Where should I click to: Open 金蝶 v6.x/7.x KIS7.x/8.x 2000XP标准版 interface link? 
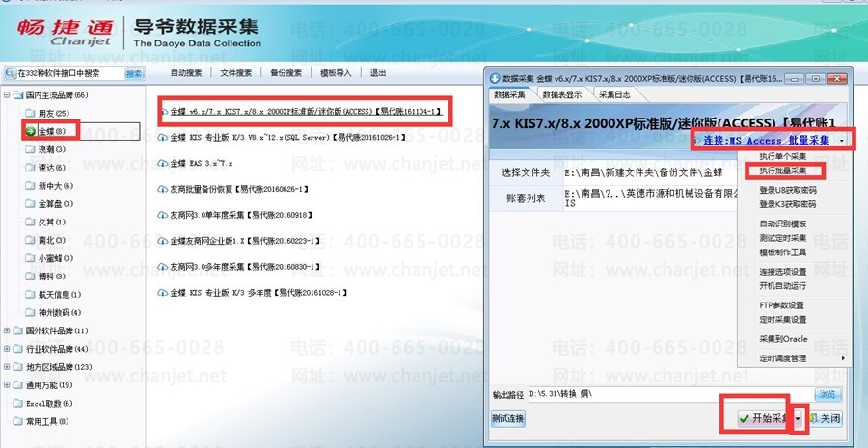[306, 112]
